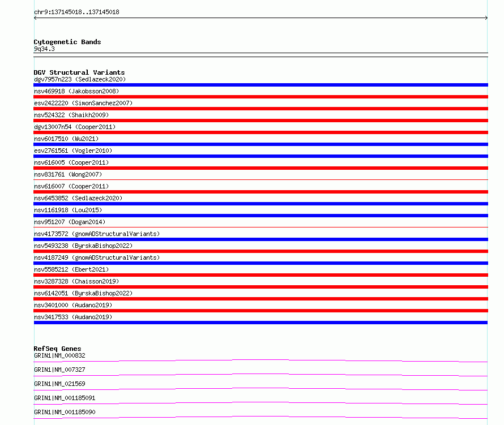Select the DGV Structural Variants heading
The image size is (504, 425).
click(x=79, y=72)
